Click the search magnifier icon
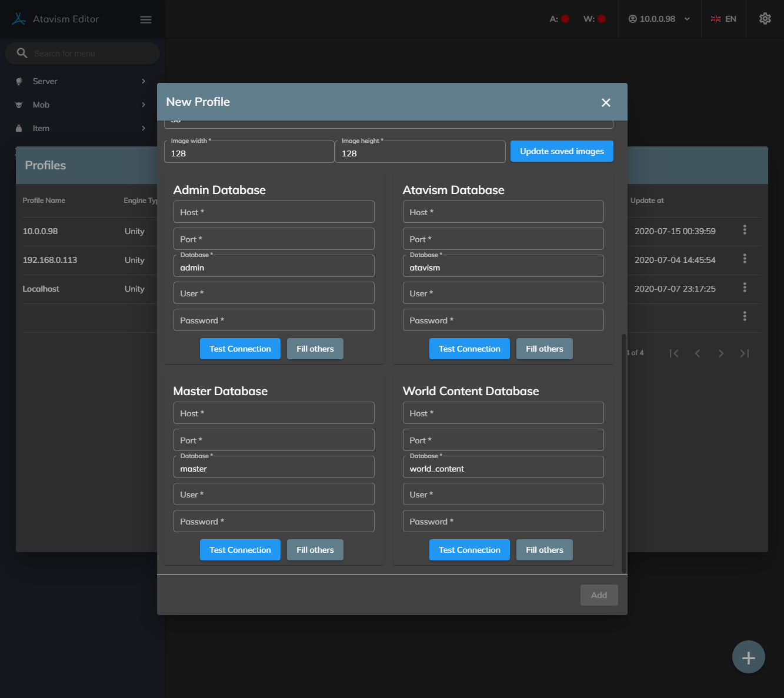The height and width of the screenshot is (698, 784). (22, 53)
